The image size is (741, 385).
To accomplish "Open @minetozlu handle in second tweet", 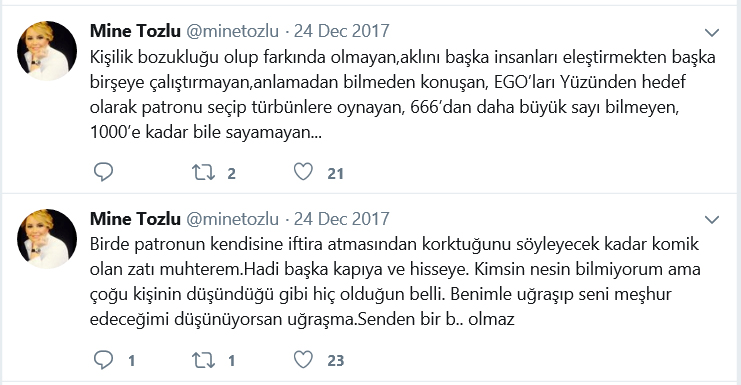I will pyautogui.click(x=233, y=219).
